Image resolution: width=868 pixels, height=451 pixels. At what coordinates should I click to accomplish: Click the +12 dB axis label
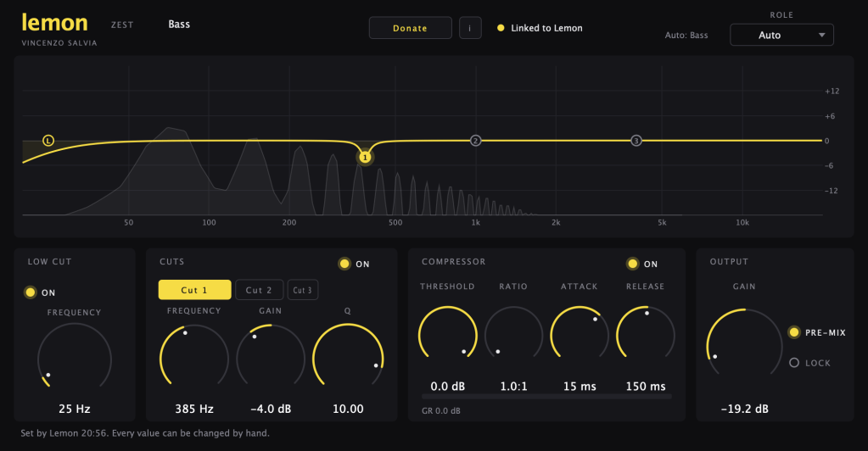[x=832, y=92]
